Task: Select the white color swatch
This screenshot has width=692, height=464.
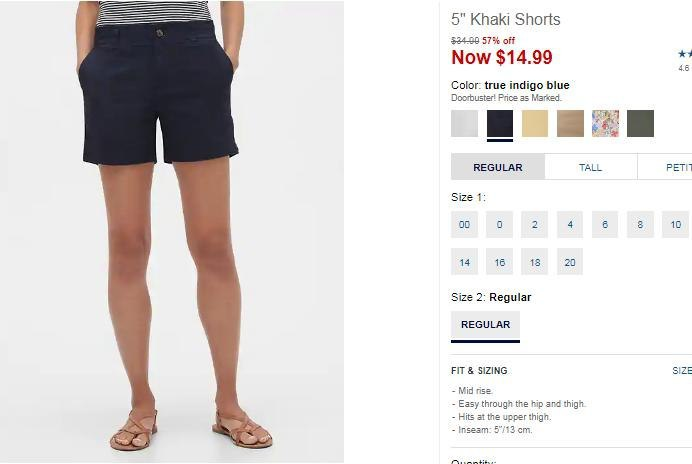Action: pyautogui.click(x=464, y=123)
